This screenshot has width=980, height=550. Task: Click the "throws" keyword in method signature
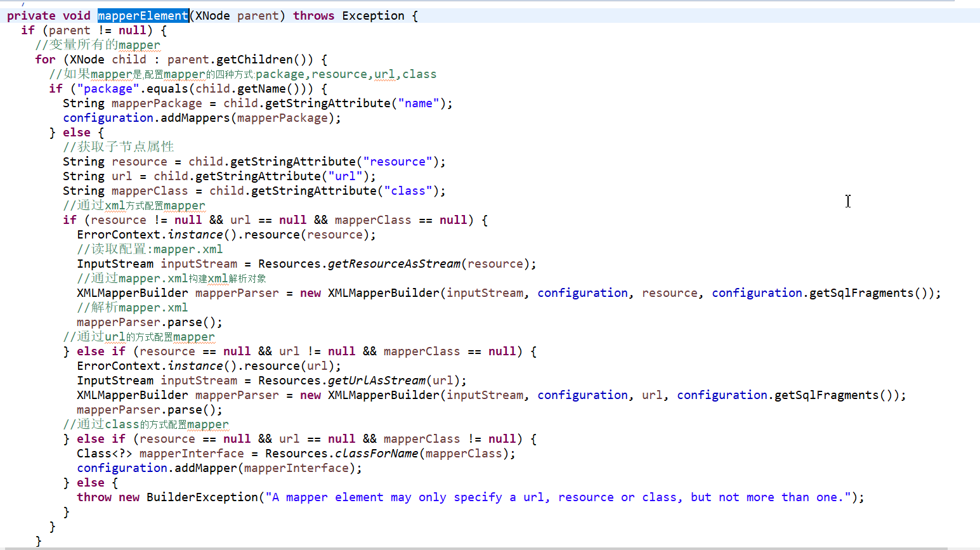coord(313,16)
